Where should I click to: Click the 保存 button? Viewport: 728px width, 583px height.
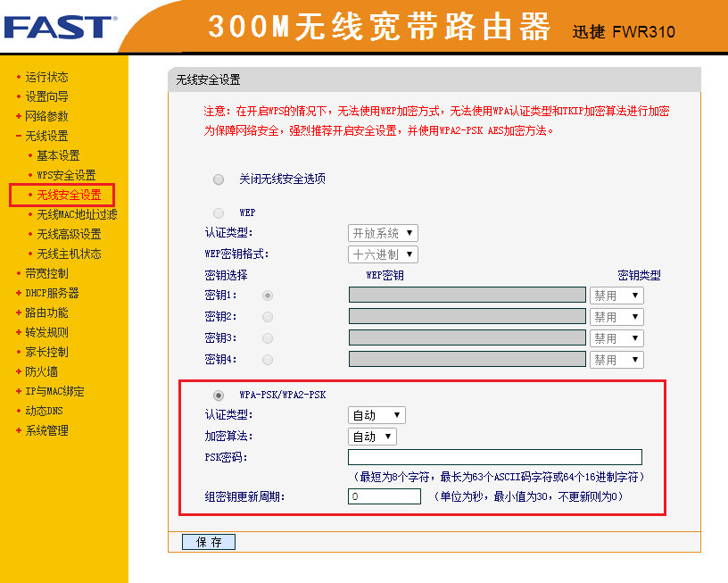(x=207, y=541)
